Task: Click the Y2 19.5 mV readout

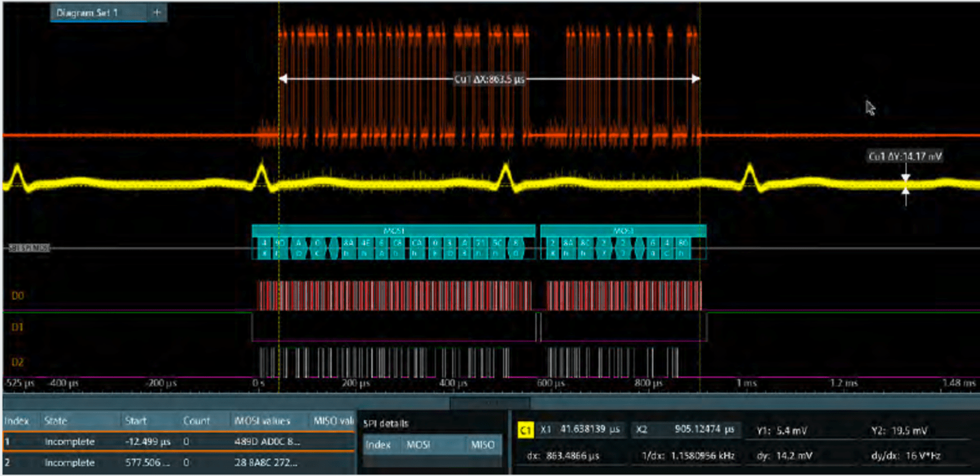Action: (x=899, y=431)
